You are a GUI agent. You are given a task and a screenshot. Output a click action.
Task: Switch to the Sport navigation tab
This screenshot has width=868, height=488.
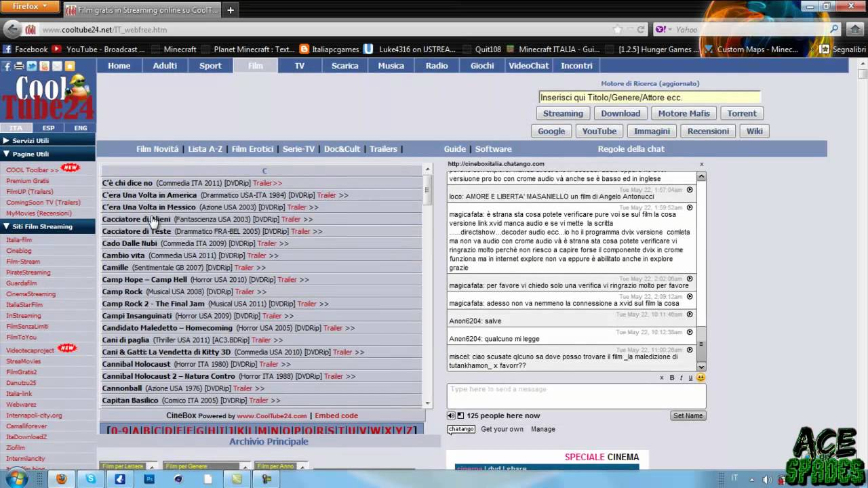[x=210, y=66]
